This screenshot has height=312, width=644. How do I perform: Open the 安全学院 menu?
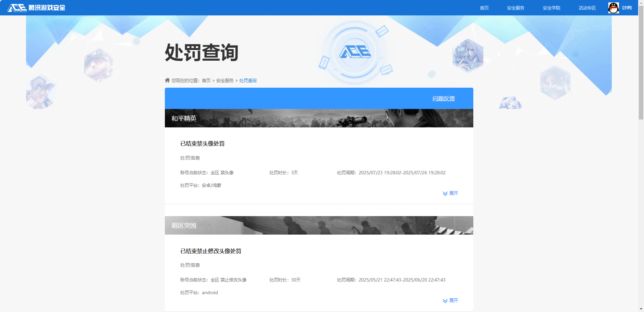[x=551, y=8]
